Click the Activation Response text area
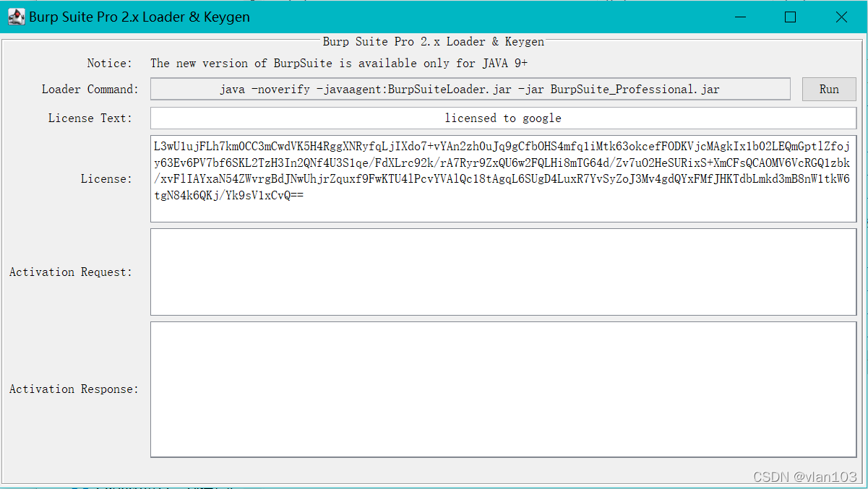 tap(503, 389)
